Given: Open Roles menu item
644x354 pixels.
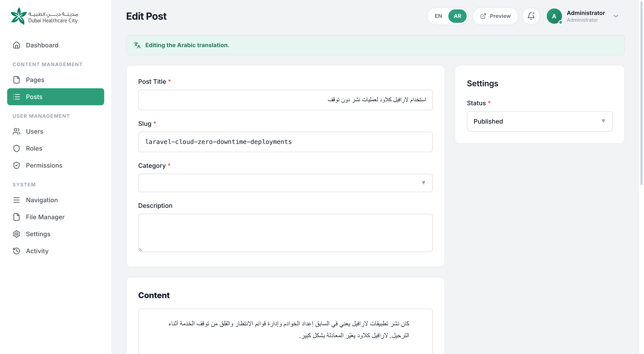Looking at the screenshot, I should pos(56,148).
